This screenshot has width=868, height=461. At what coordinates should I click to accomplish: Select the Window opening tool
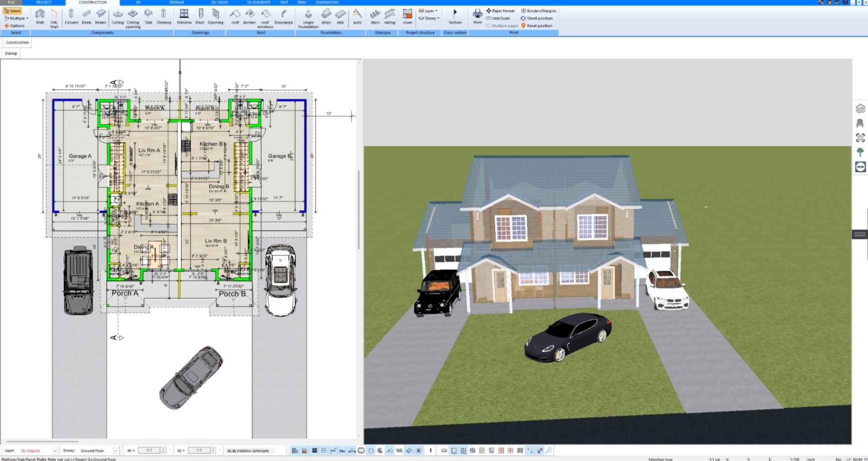pos(184,17)
